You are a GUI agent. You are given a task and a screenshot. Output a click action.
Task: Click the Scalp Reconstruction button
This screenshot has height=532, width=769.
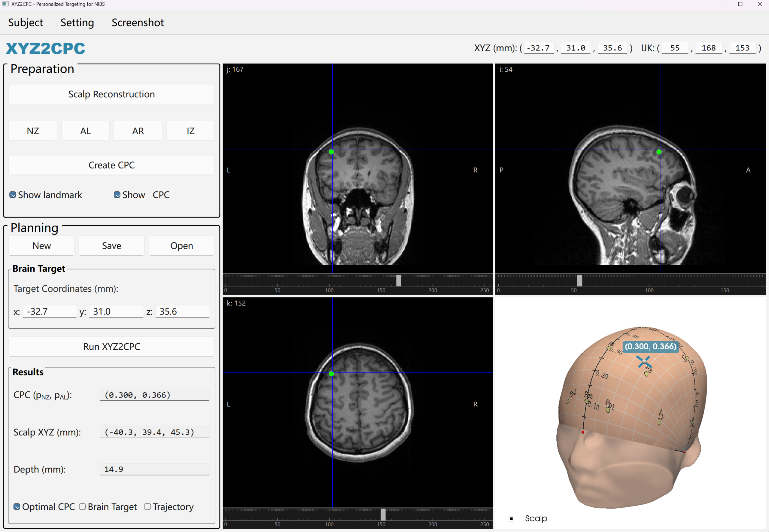(x=111, y=94)
